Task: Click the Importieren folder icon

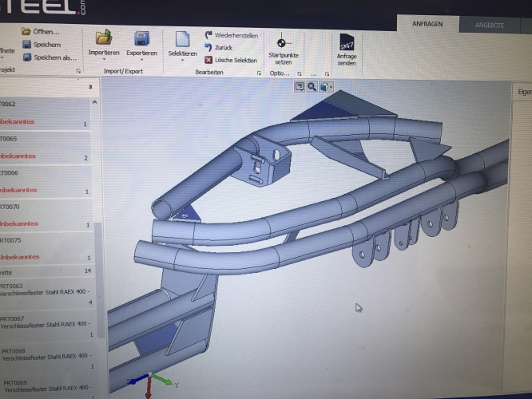Action: tap(103, 37)
